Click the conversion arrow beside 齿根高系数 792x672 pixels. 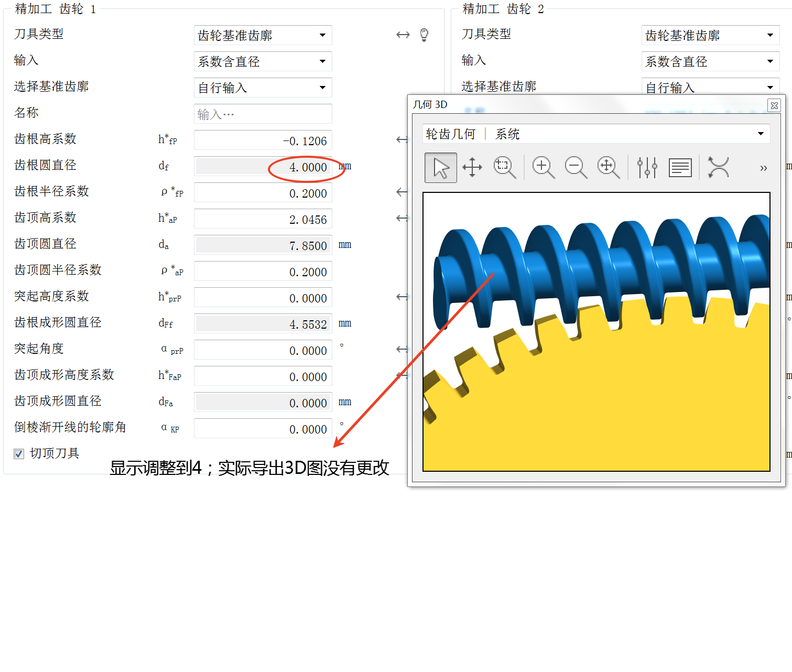coord(402,139)
